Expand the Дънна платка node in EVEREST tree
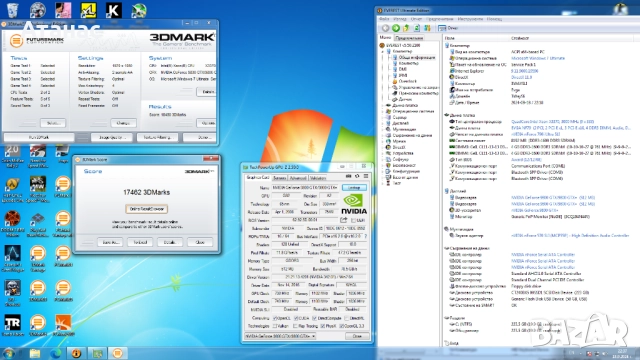This screenshot has width=640, height=360. (383, 105)
